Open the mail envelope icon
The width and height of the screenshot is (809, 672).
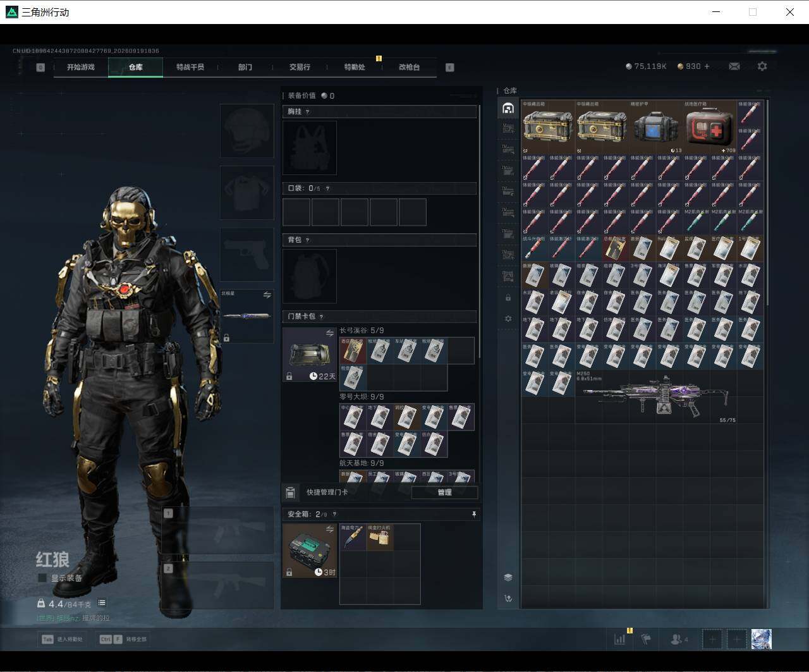[x=734, y=66]
